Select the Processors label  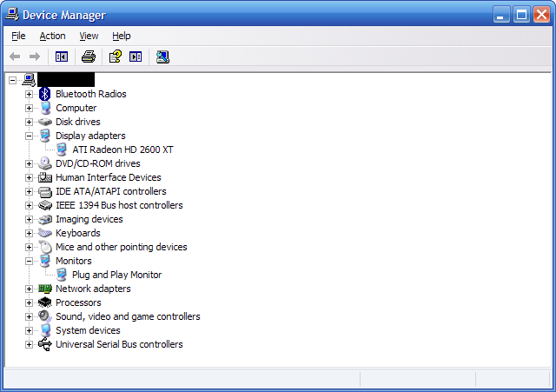[78, 302]
